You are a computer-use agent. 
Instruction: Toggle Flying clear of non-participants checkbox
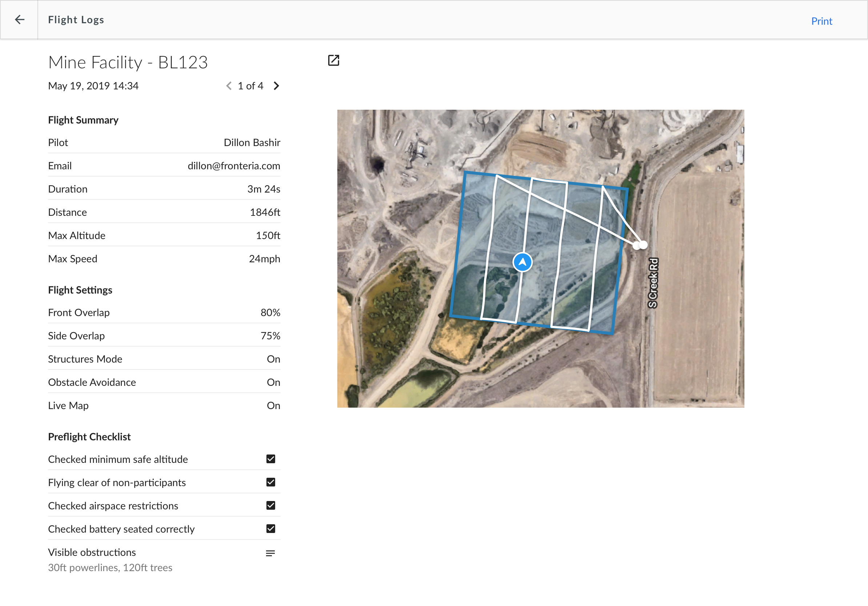[271, 482]
